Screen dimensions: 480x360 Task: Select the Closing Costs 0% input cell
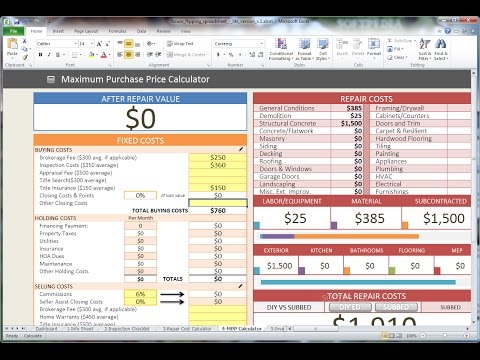(140, 195)
